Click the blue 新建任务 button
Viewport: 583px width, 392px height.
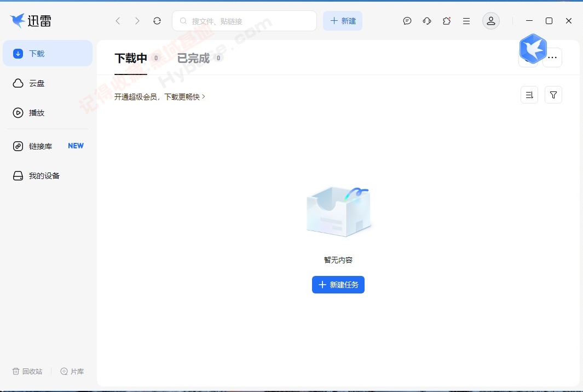tap(338, 285)
